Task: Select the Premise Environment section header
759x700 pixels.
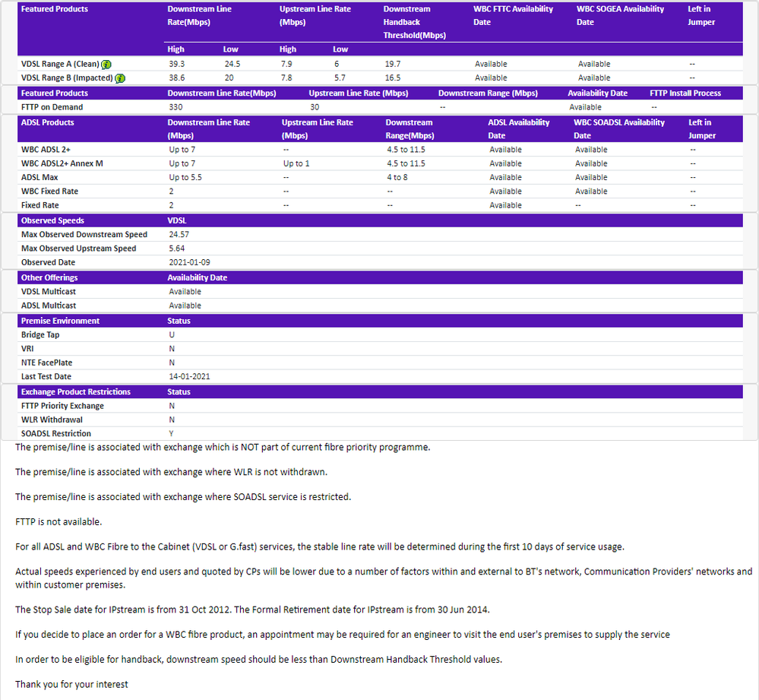Action: [60, 321]
